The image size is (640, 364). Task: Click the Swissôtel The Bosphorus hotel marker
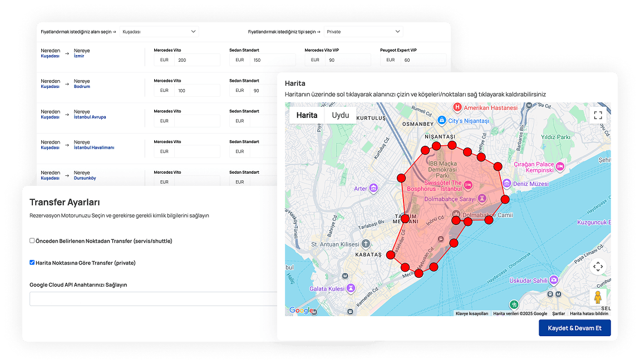coord(468,185)
